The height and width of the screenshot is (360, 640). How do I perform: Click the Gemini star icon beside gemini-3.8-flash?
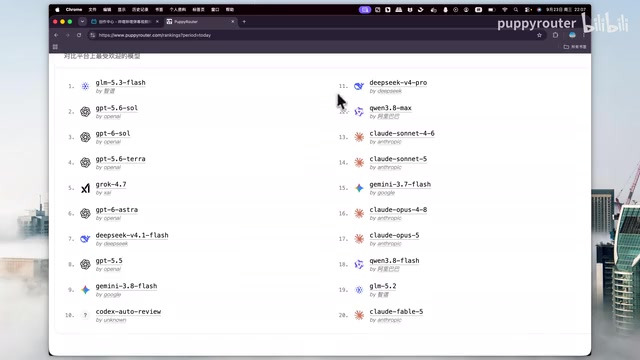click(x=85, y=290)
